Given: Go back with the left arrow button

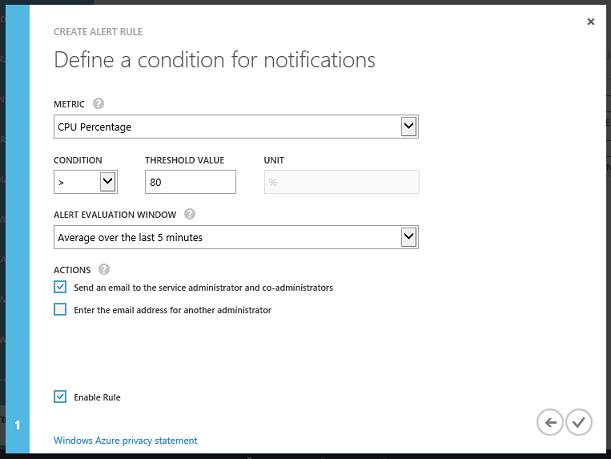Looking at the screenshot, I should 550,422.
